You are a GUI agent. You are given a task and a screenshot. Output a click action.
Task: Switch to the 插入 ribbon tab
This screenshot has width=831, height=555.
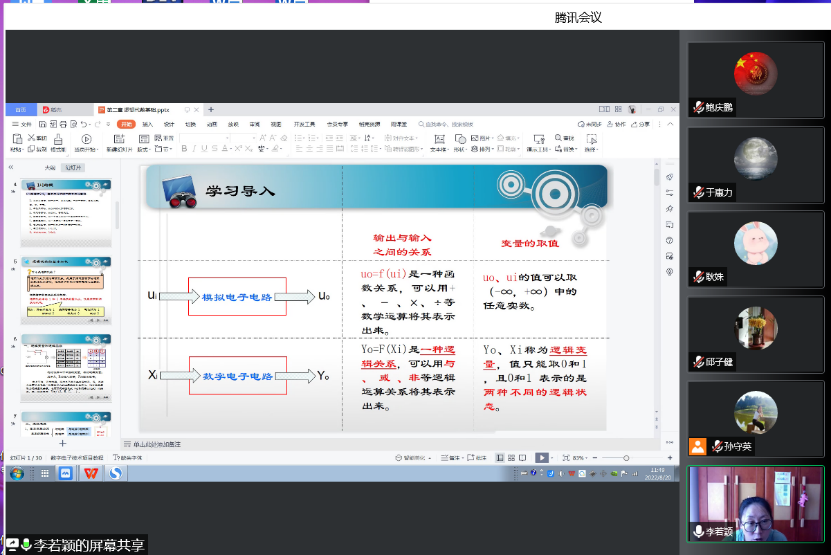pos(148,125)
